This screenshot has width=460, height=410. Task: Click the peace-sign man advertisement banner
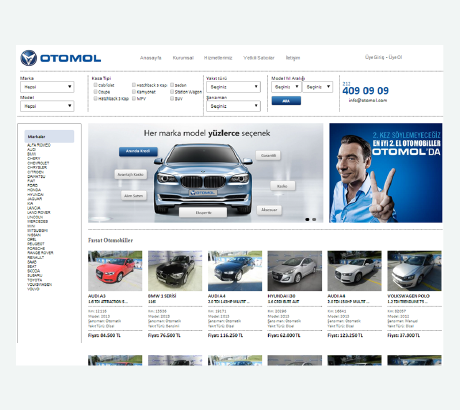386,173
